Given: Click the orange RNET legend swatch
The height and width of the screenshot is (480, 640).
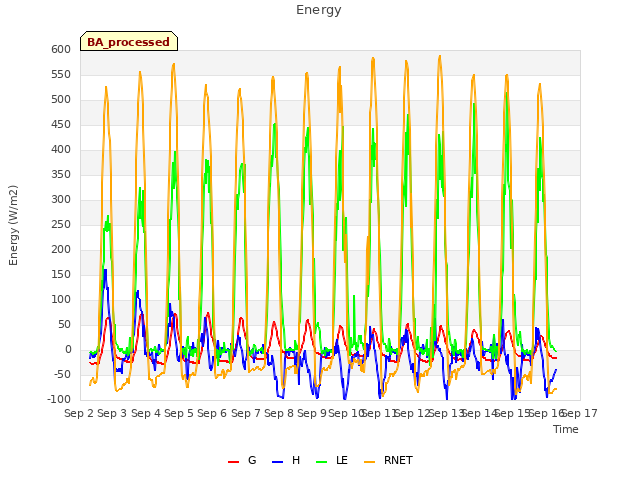Looking at the screenshot, I should pos(369,462).
